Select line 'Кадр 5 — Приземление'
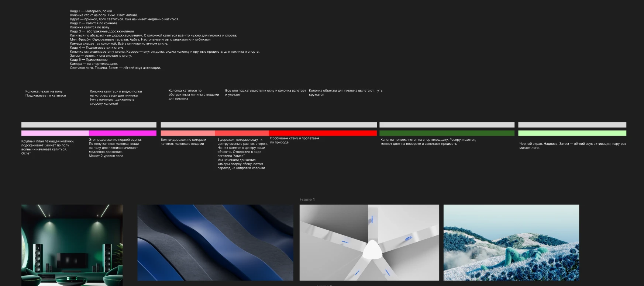The width and height of the screenshot is (644, 286). 89,60
